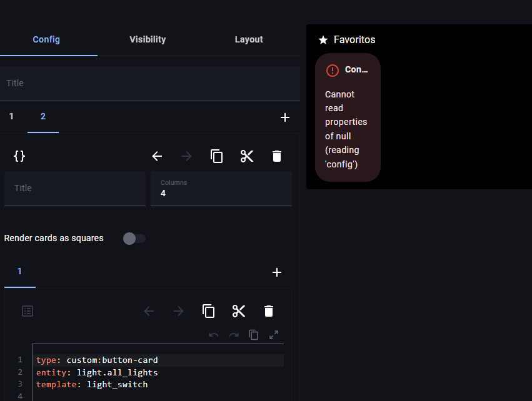Click the 'type: custom:button-card' code line
This screenshot has width=532, height=401.
coord(97,360)
